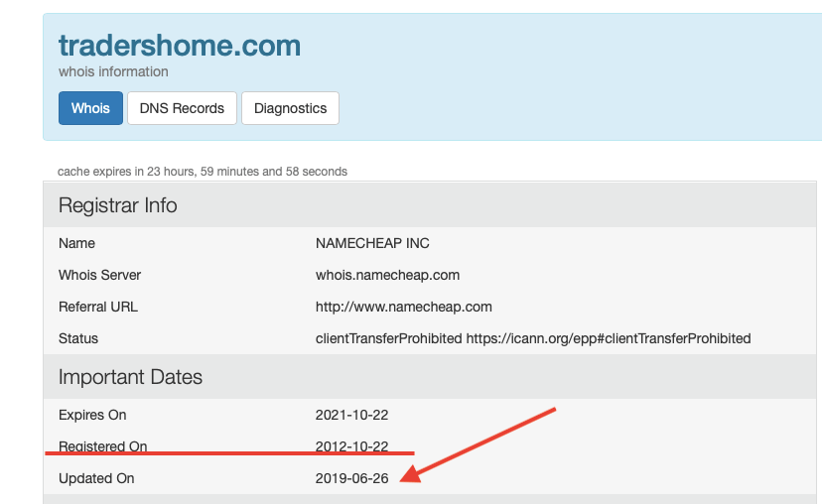Click the icann.org clientTransferProhibited status link

click(609, 338)
